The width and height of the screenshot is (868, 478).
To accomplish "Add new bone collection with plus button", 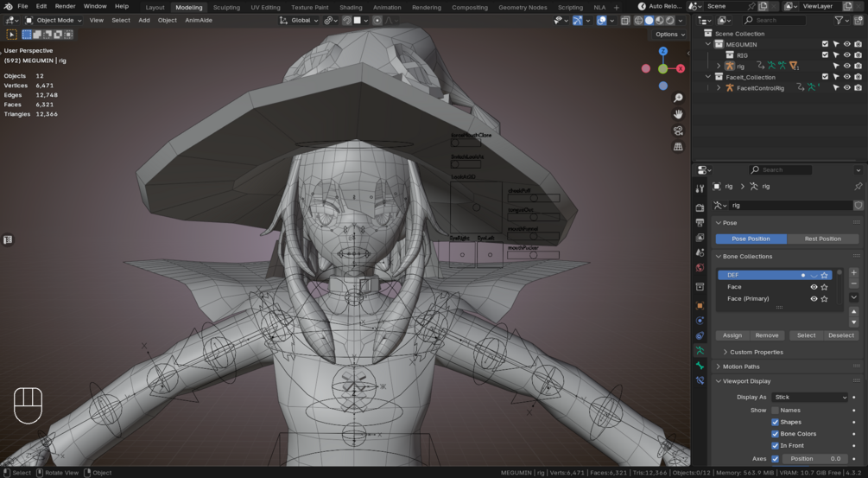I will [853, 273].
